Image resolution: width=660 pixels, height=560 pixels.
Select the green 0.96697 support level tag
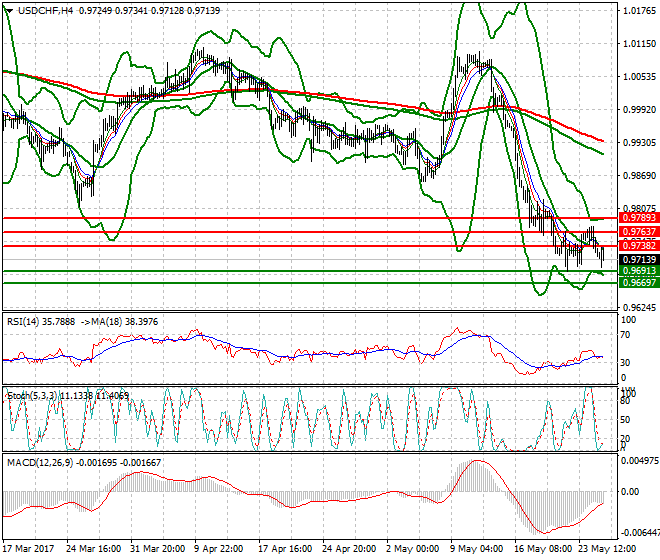[628, 283]
